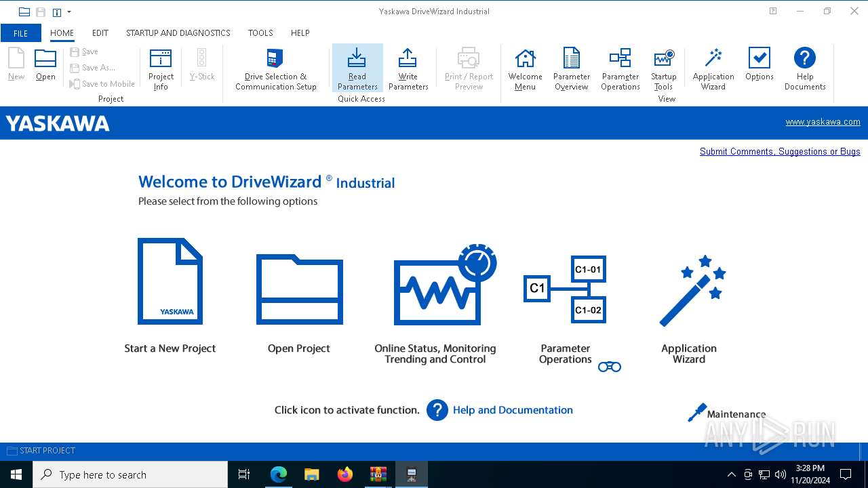Screen dimensions: 868x488
Task: Click START PROJECT in the status bar
Action: pyautogui.click(x=41, y=451)
